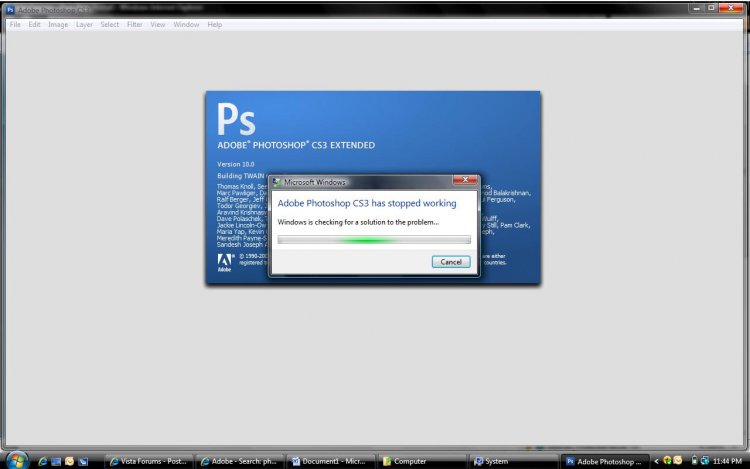Open the Select menu
Viewport: 750px width, 469px height.
pyautogui.click(x=110, y=24)
